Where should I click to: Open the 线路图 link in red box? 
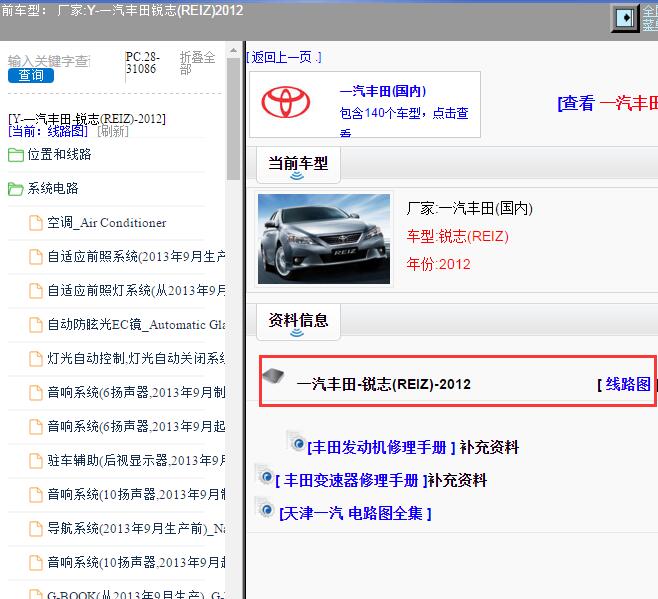point(627,384)
